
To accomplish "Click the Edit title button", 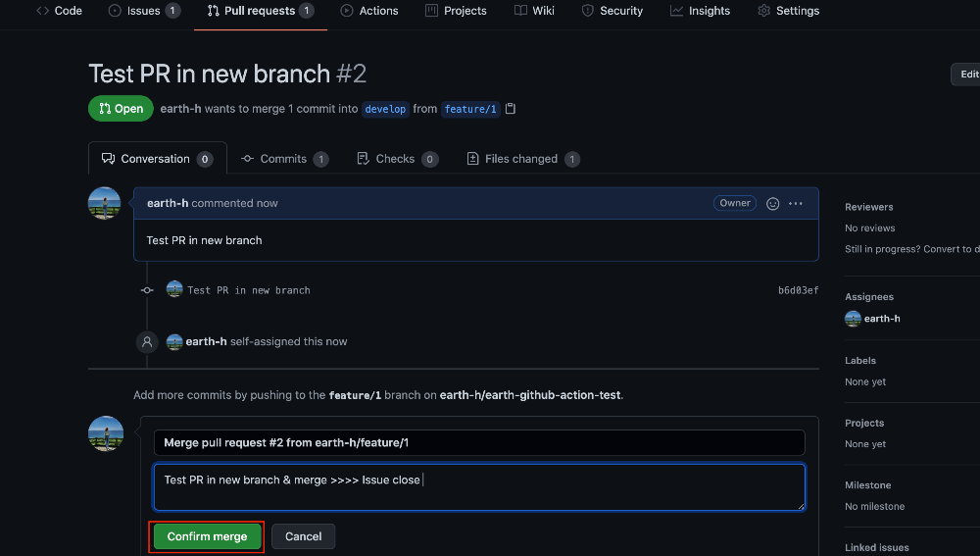I will click(x=965, y=74).
